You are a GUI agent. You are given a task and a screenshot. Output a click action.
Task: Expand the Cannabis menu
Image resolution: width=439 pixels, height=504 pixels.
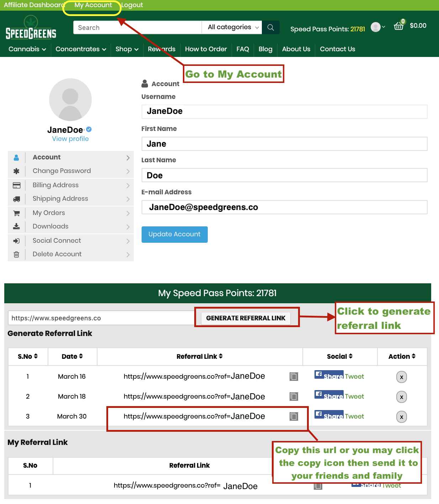point(27,49)
